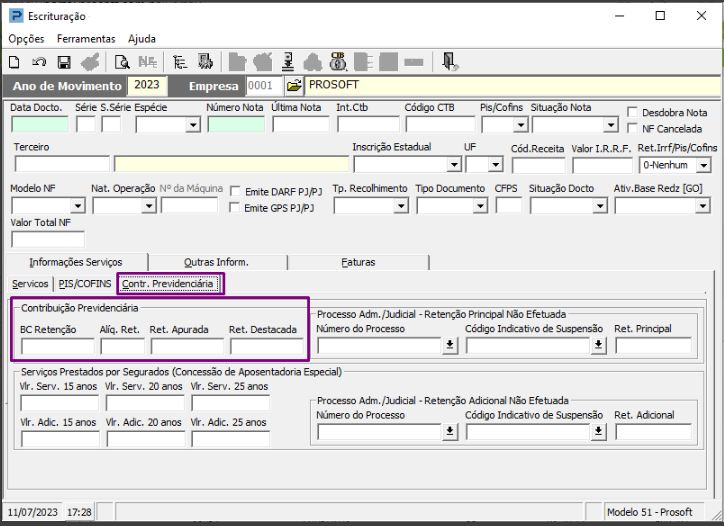Toggle the Emite DARF PJ/PJ checkbox
This screenshot has height=526, width=724.
[235, 191]
